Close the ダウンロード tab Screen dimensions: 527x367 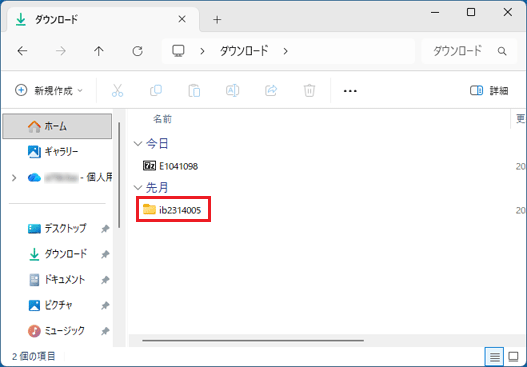tap(182, 19)
